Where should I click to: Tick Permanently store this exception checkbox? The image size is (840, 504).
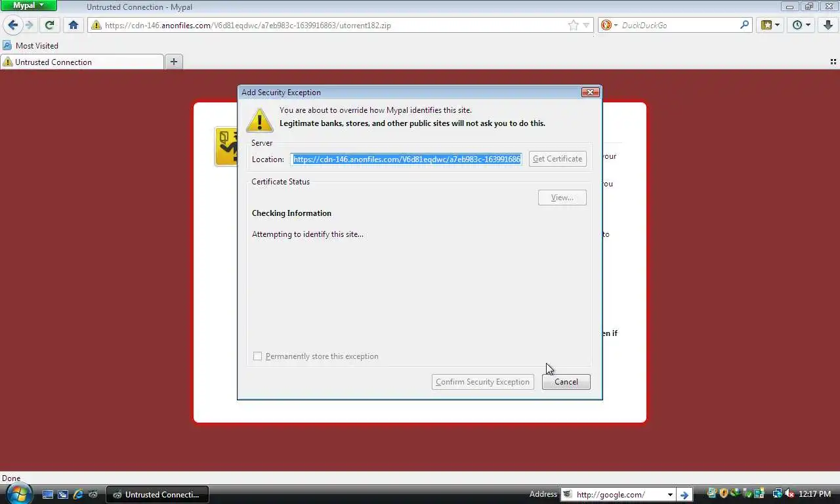click(x=257, y=356)
